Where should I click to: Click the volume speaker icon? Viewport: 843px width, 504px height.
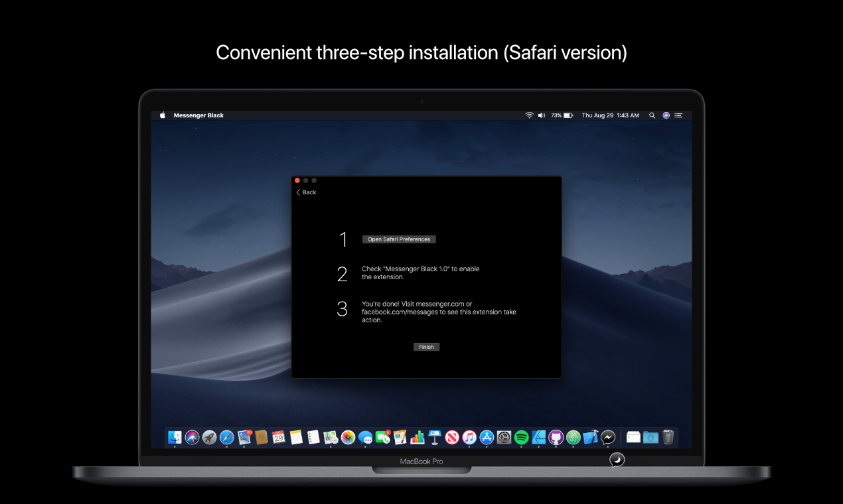click(542, 115)
